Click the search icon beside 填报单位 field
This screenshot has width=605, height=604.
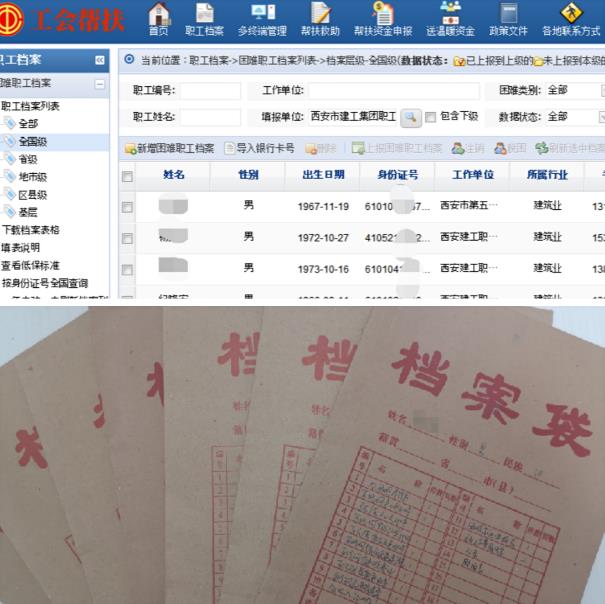[410, 117]
